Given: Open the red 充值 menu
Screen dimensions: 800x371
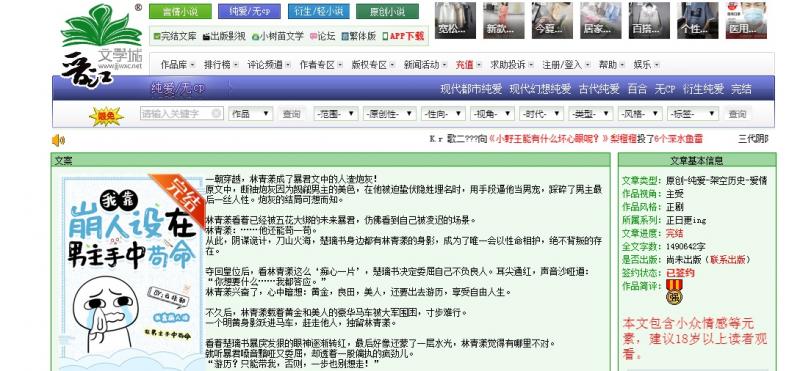Looking at the screenshot, I should pos(468,65).
